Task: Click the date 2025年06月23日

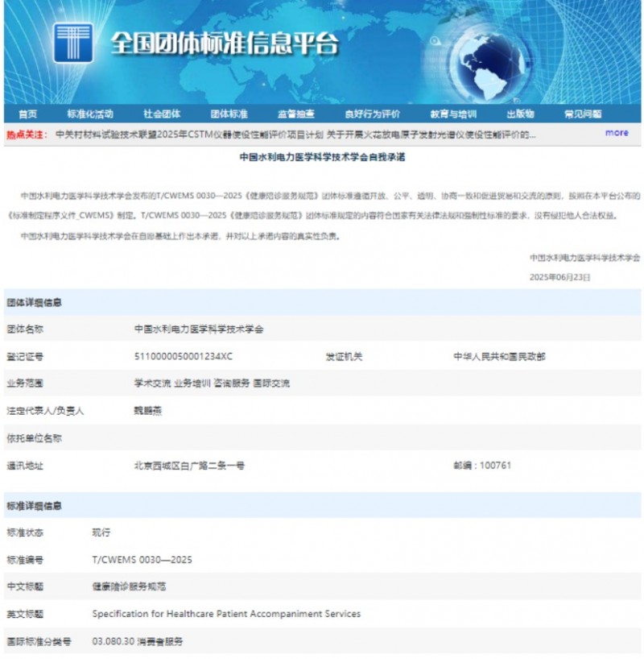Action: pos(559,277)
